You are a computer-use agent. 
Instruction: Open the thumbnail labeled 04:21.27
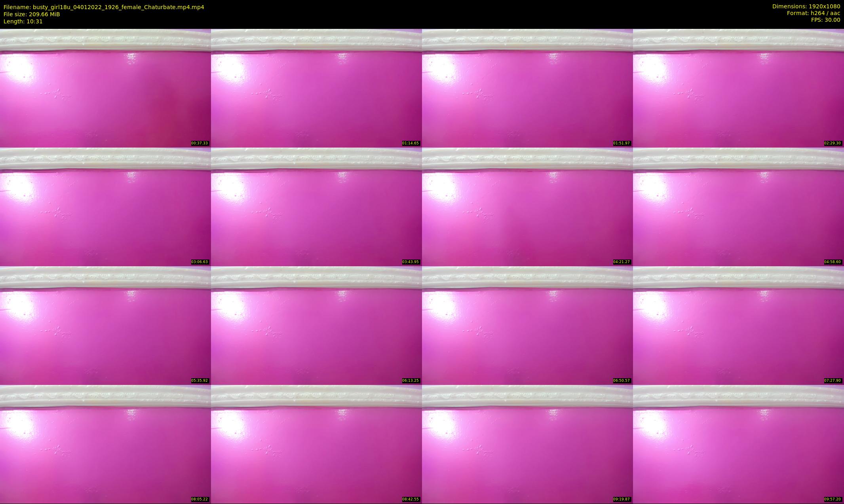coord(527,207)
